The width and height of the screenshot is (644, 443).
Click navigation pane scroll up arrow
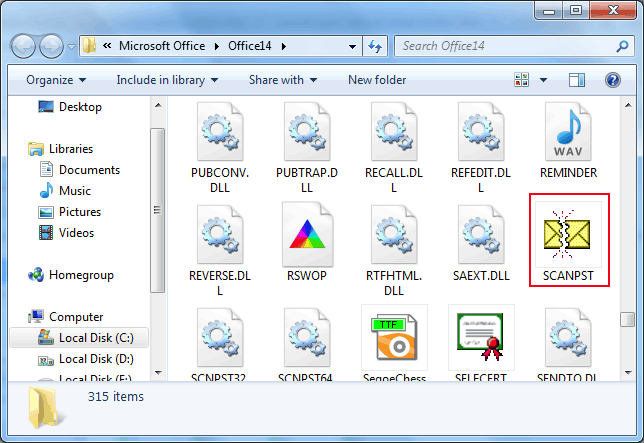click(158, 106)
